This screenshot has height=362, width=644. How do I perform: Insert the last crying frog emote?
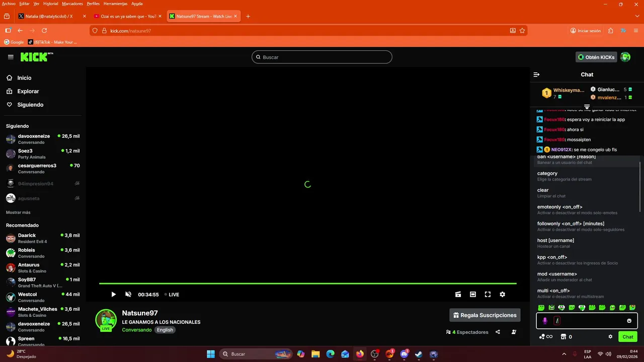(x=632, y=307)
